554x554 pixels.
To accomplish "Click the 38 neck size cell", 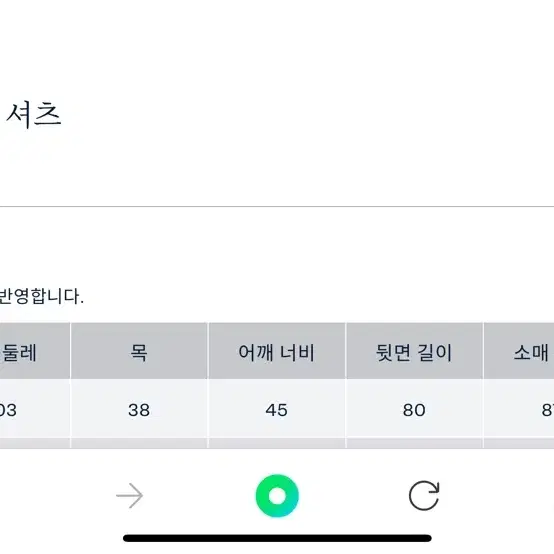I will click(139, 408).
